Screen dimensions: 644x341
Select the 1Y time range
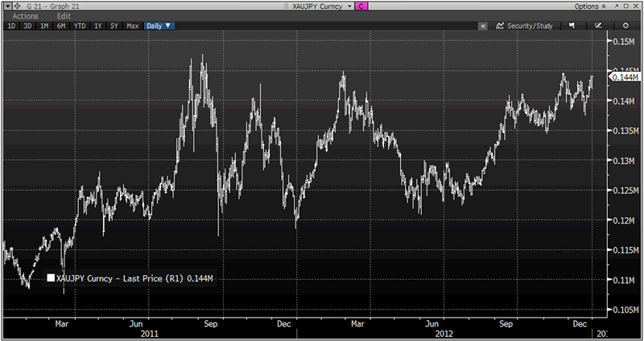click(x=97, y=26)
